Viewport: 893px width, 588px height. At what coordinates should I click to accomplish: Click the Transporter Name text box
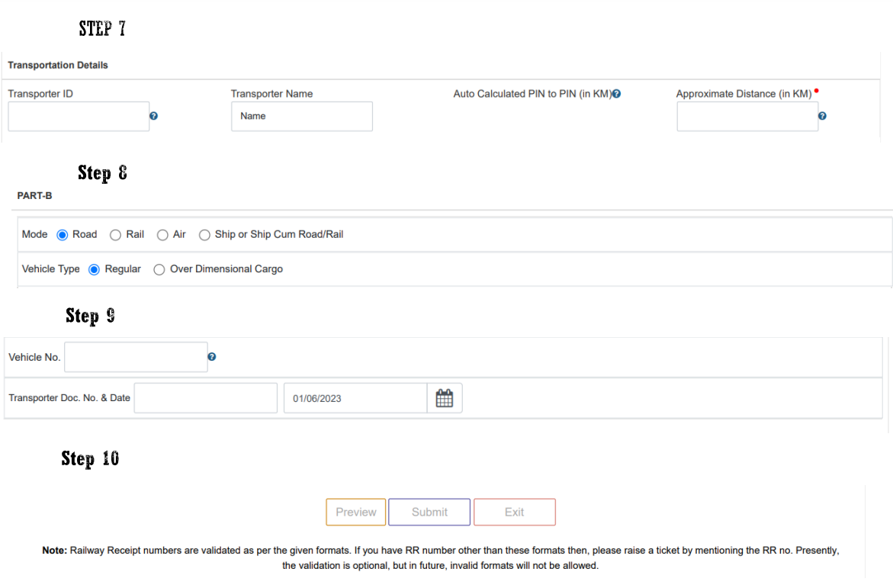click(302, 117)
